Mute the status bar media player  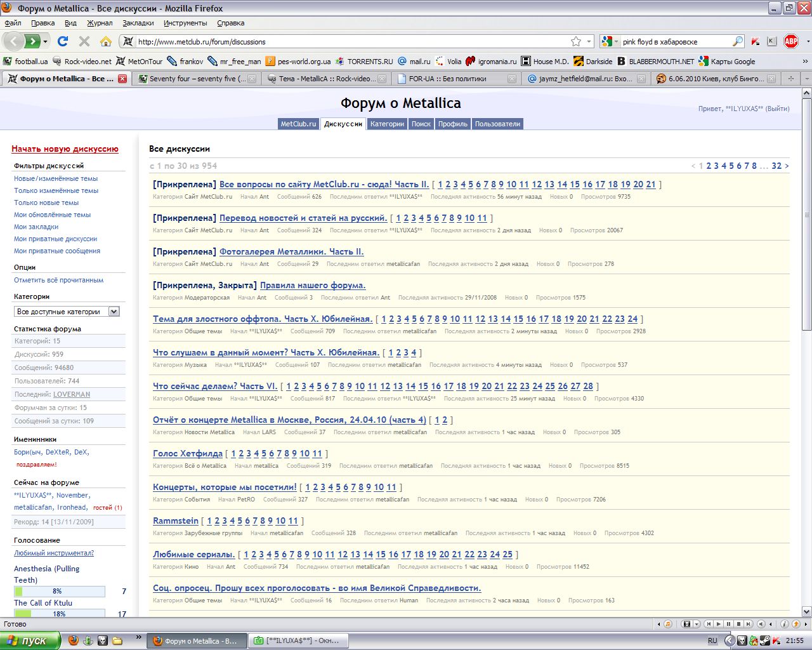click(x=761, y=624)
